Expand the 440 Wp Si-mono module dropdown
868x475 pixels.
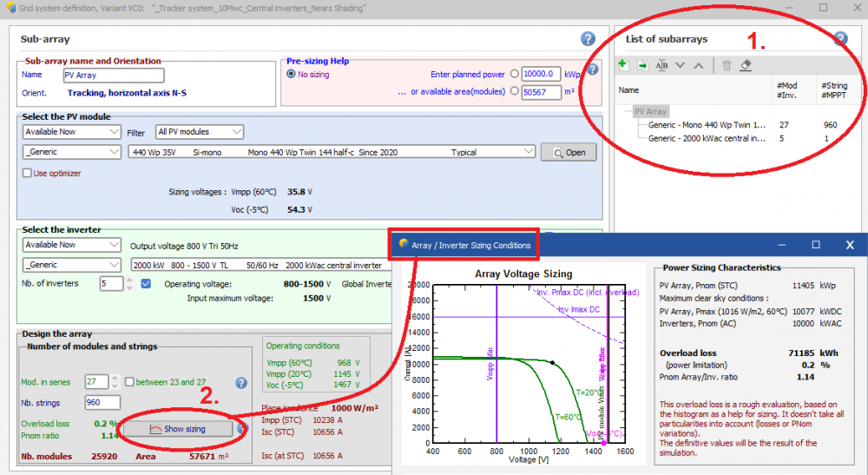coord(529,152)
